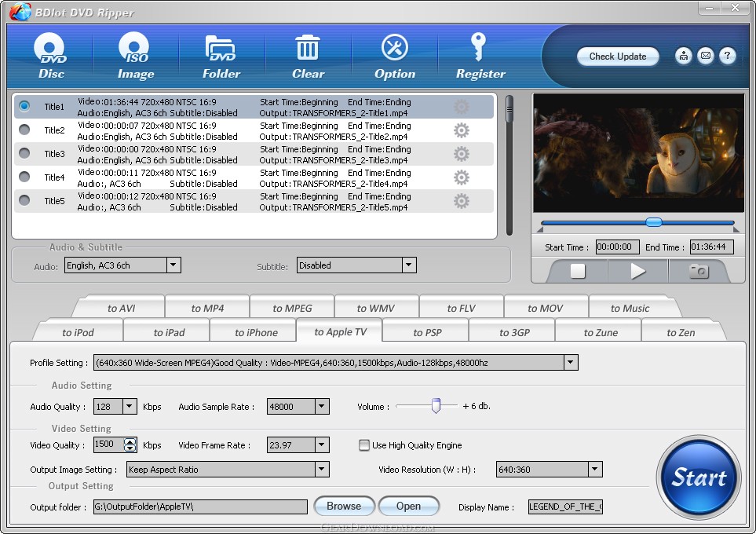Switch to the to MPEG tab
Screen dimensions: 756x534
(292, 309)
